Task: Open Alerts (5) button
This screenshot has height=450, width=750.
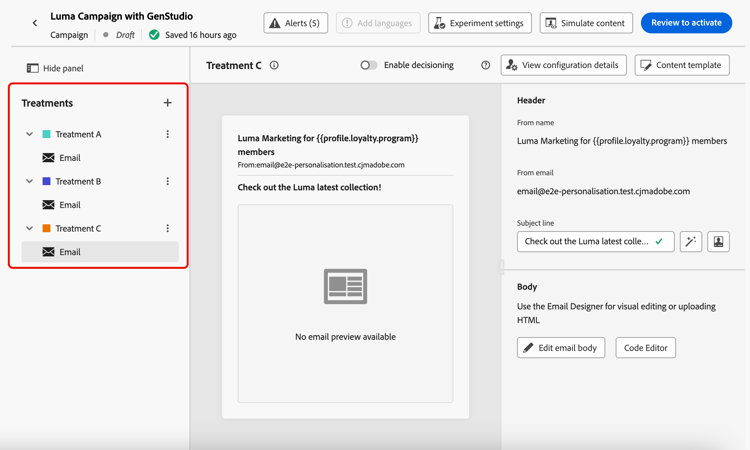Action: [296, 23]
